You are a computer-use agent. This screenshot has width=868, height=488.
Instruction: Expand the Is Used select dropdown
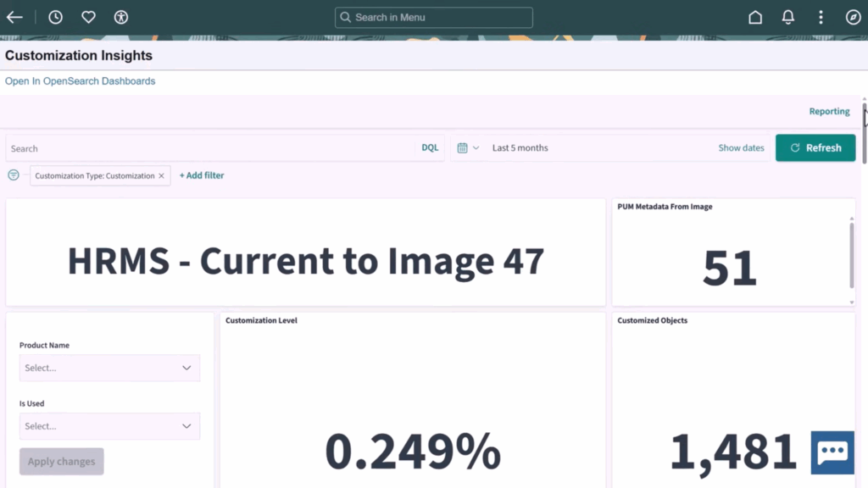tap(109, 426)
